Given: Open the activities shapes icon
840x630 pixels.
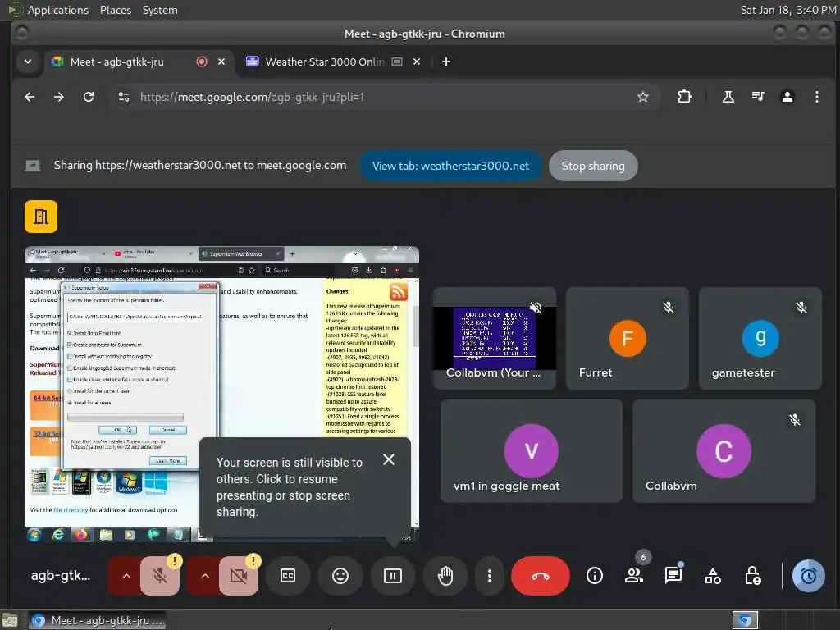Looking at the screenshot, I should (713, 576).
